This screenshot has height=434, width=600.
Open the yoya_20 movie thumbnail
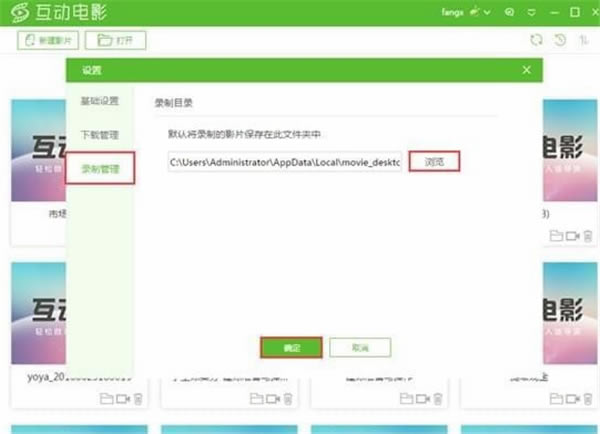[x=39, y=313]
